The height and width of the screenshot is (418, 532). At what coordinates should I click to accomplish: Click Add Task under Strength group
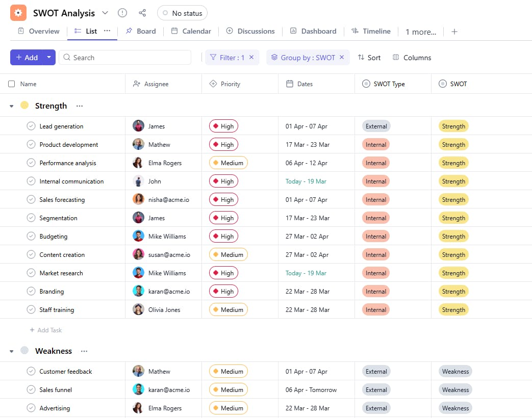click(x=46, y=330)
